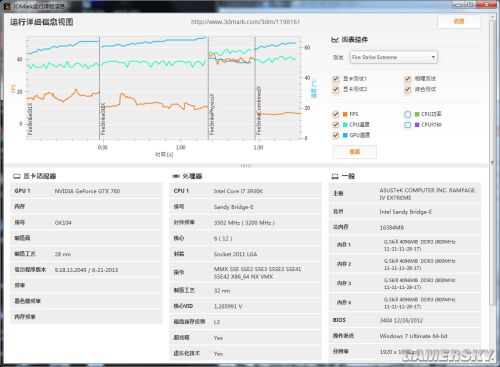Uncheck the 物理测试 checkbox
The width and height of the screenshot is (500, 367).
point(407,79)
